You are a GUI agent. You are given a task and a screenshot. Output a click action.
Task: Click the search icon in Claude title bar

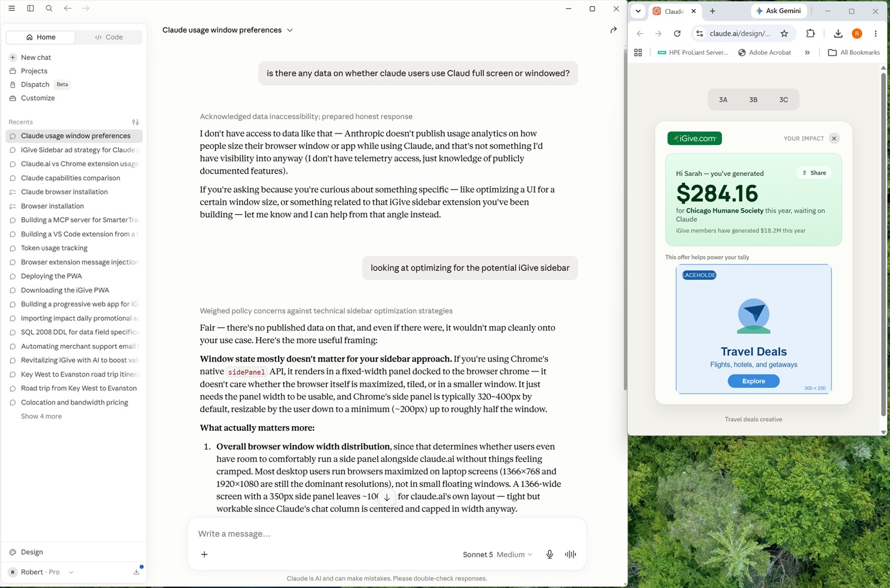[x=49, y=8]
